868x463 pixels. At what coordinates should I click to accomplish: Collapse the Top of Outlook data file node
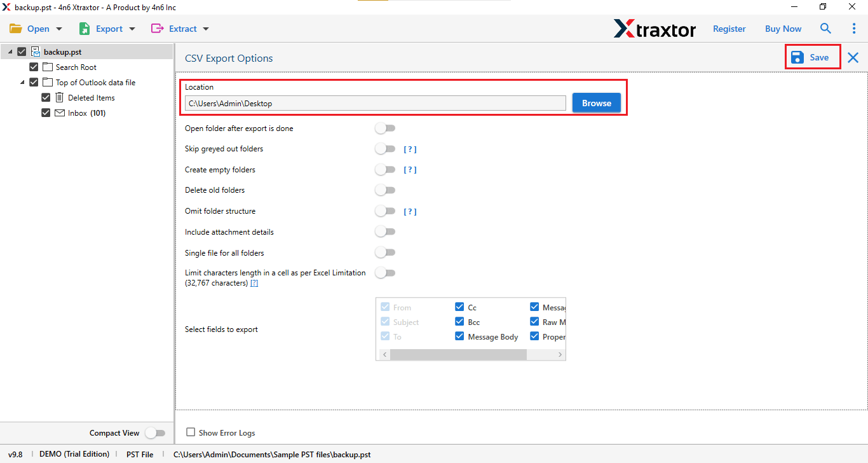[x=22, y=83]
